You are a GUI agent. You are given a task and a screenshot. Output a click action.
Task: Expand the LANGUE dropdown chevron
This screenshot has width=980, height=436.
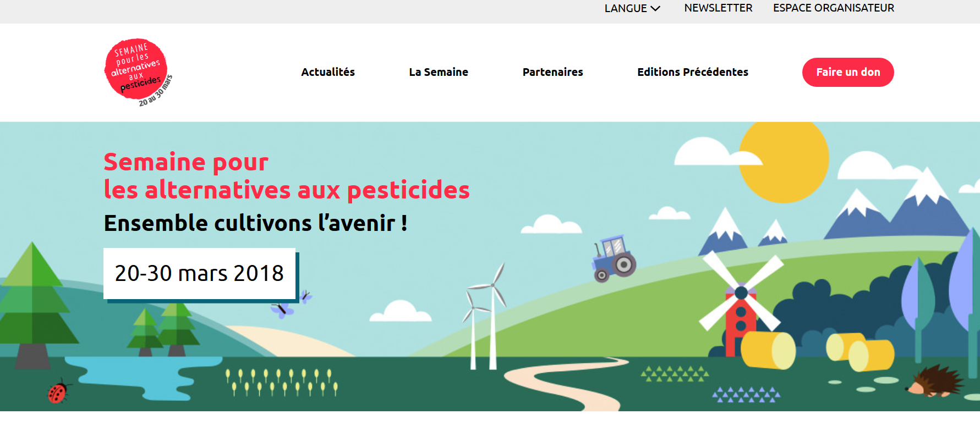click(x=655, y=8)
